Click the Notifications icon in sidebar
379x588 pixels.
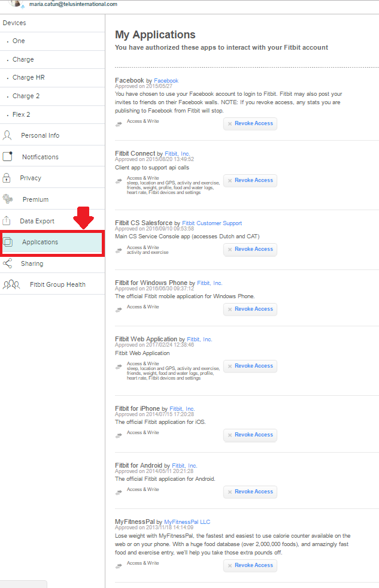pyautogui.click(x=8, y=156)
